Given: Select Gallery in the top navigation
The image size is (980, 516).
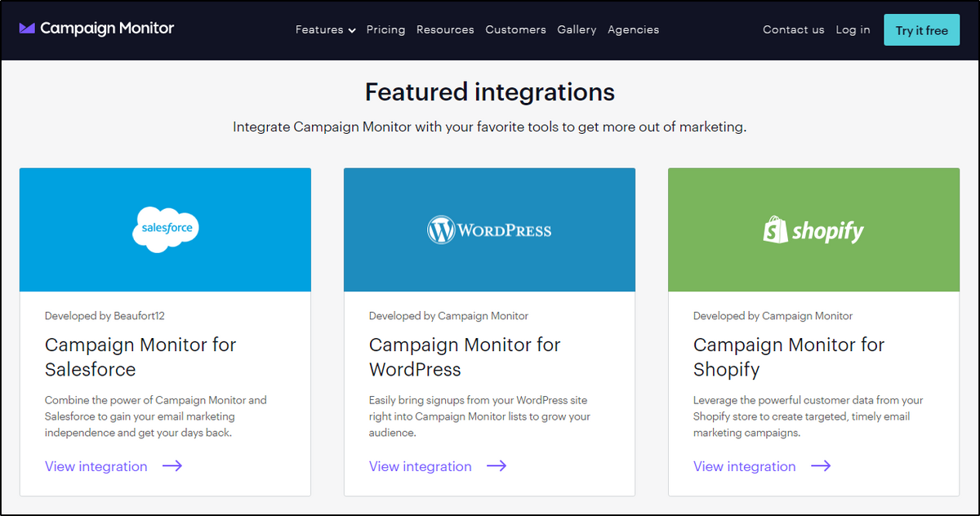Looking at the screenshot, I should 577,30.
